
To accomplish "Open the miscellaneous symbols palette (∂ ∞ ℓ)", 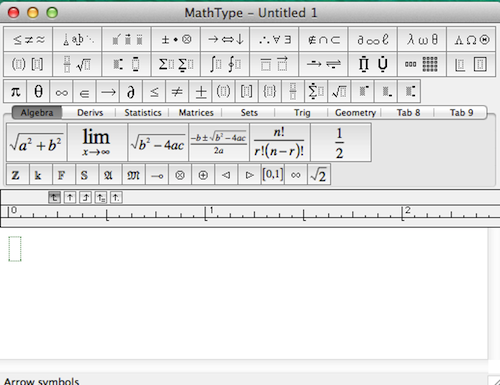I will 373,39.
